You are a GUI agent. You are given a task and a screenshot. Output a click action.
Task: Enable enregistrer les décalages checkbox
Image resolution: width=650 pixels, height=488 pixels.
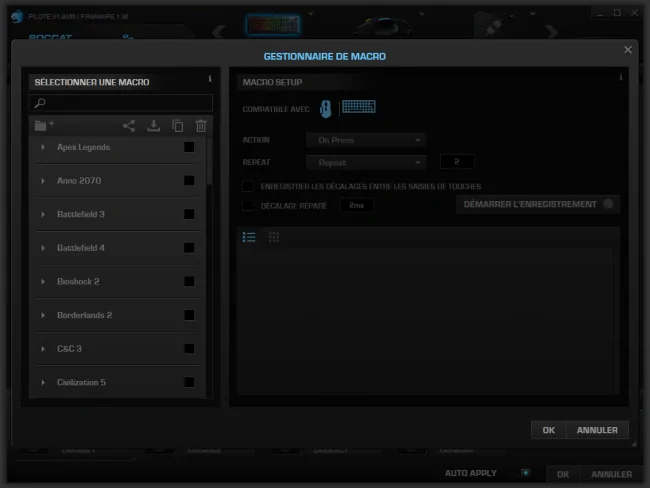(248, 186)
